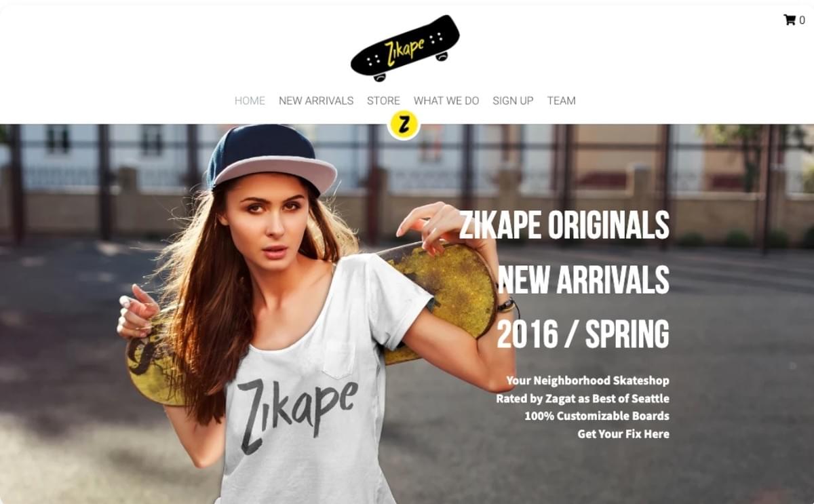Click the Zikape skateboard logo
The image size is (814, 504).
[405, 47]
